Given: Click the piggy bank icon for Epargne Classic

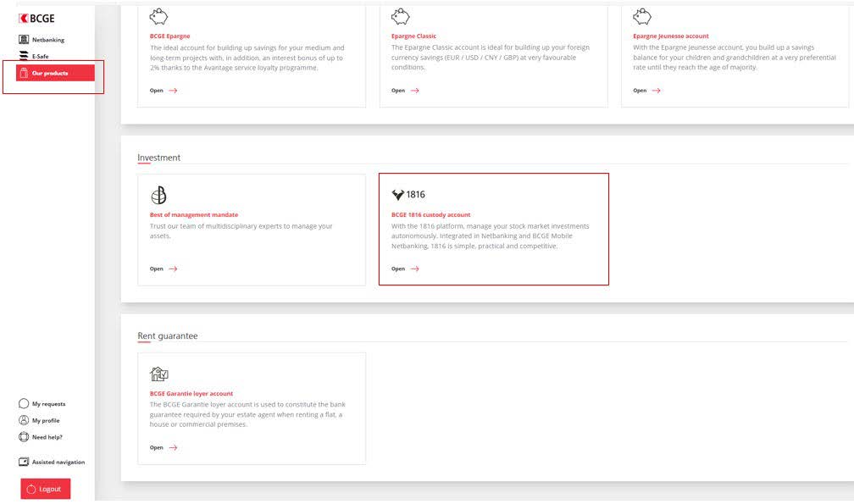Looking at the screenshot, I should coord(400,16).
